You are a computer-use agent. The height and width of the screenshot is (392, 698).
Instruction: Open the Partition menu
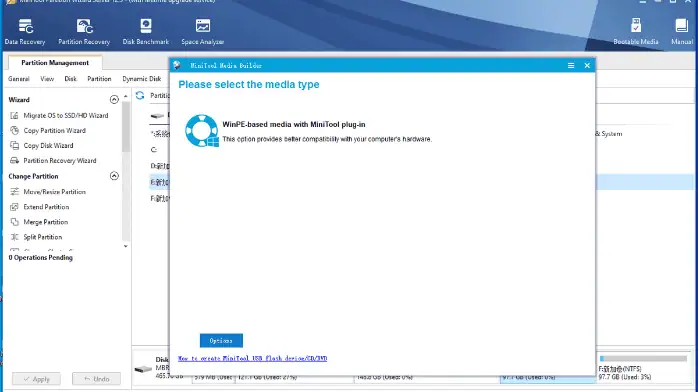[x=99, y=79]
